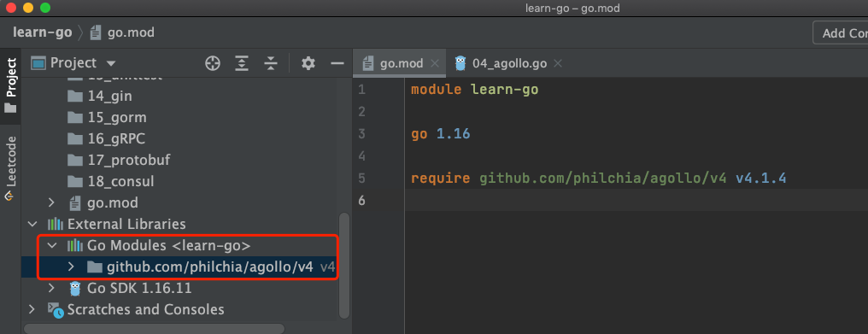Viewport: 868px width, 334px height.
Task: Click the Collapse All icon in Project panel
Action: click(270, 63)
